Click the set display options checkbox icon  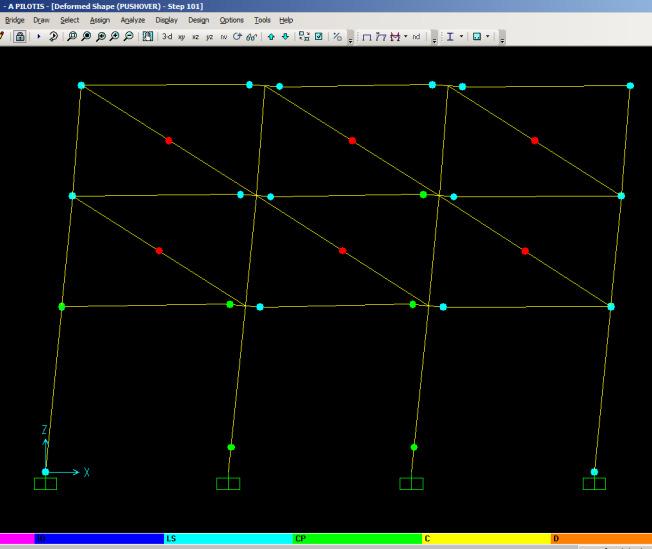coord(319,37)
